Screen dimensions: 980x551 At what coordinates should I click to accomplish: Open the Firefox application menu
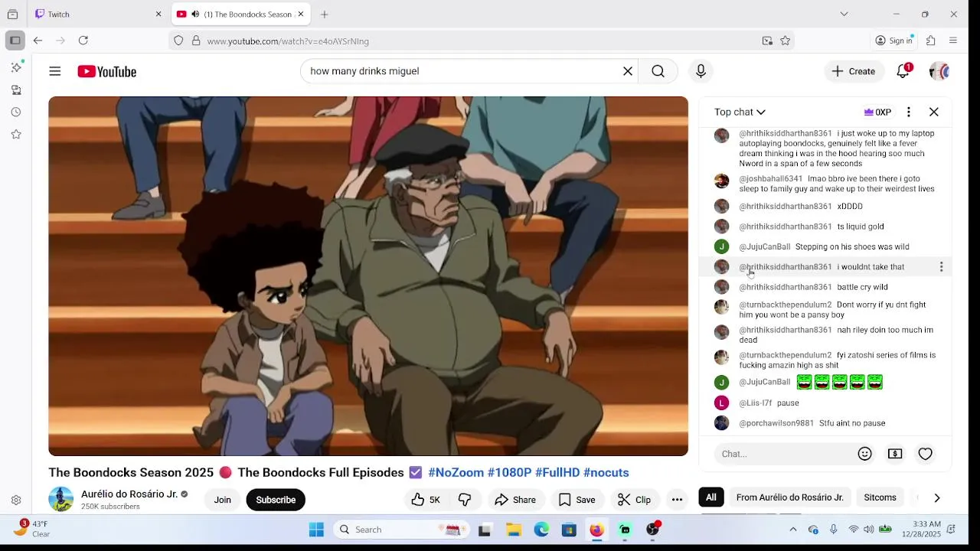953,41
